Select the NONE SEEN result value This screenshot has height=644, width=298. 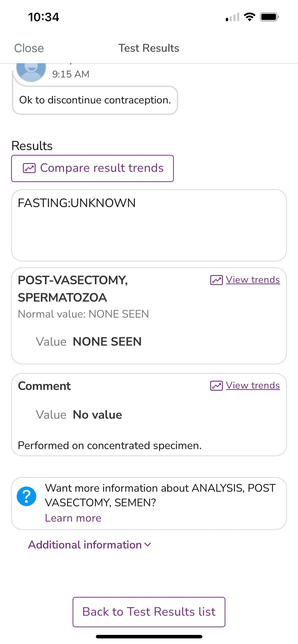coord(107,342)
